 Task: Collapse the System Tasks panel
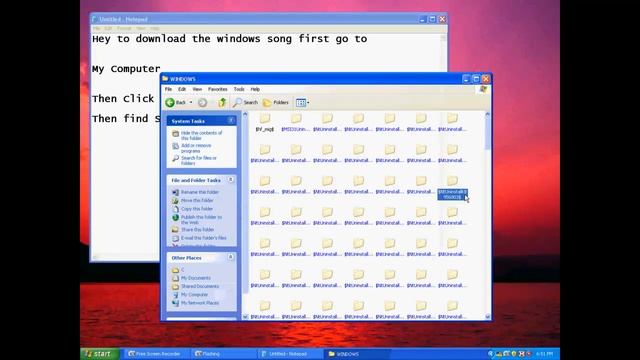231,120
